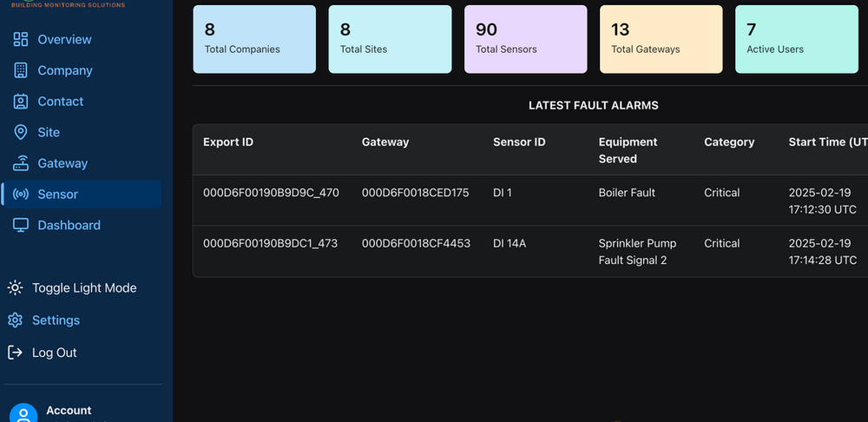Screen dimensions: 868x422
Task: Open the Total Sensors card
Action: 526,39
